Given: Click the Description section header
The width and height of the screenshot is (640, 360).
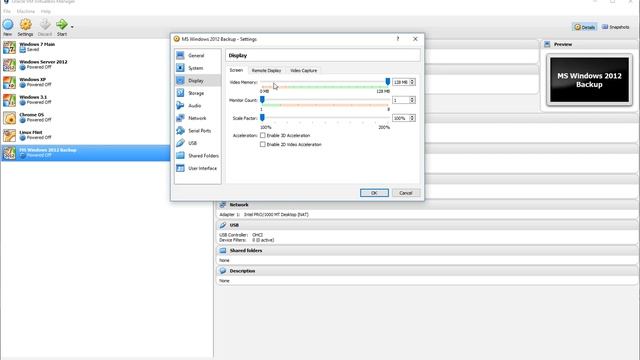Looking at the screenshot, I should [427, 271].
